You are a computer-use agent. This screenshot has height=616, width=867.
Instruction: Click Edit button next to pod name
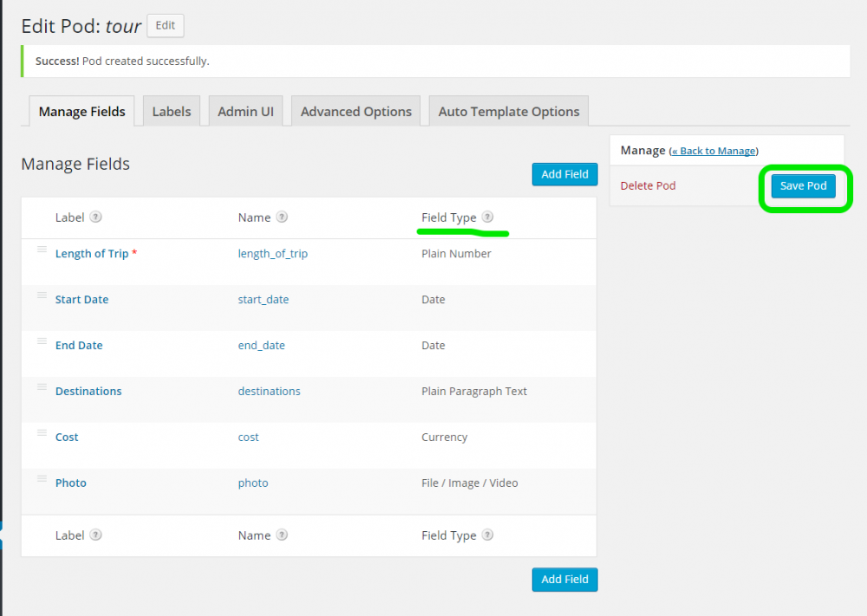(166, 26)
